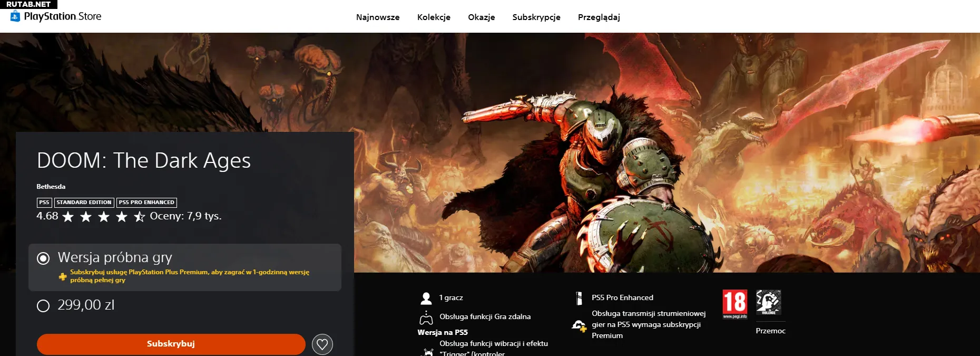
Task: Open the Najnowsze menu
Action: coord(378,17)
